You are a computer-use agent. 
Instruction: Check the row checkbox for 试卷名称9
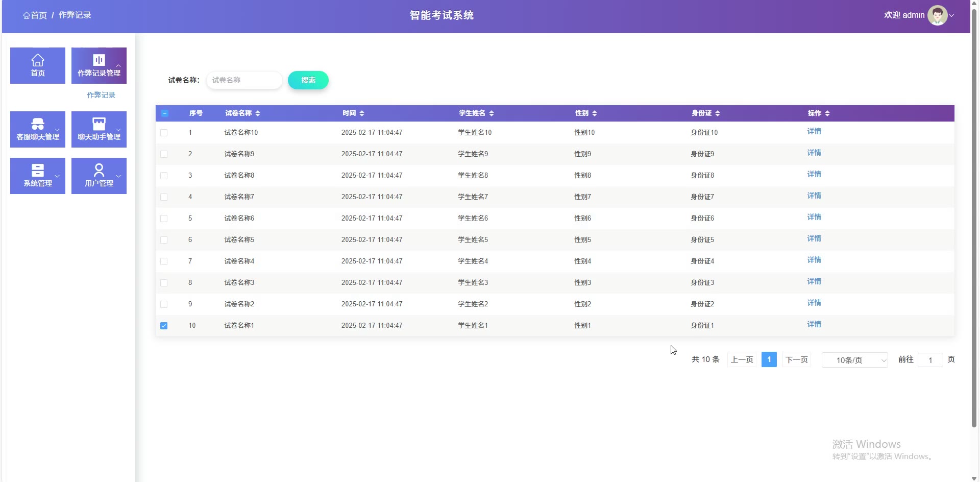click(164, 154)
